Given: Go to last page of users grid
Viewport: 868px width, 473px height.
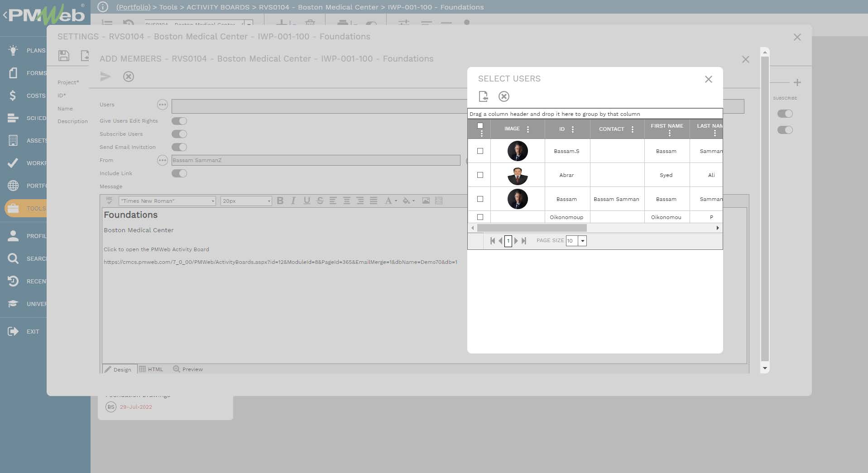Looking at the screenshot, I should point(524,241).
